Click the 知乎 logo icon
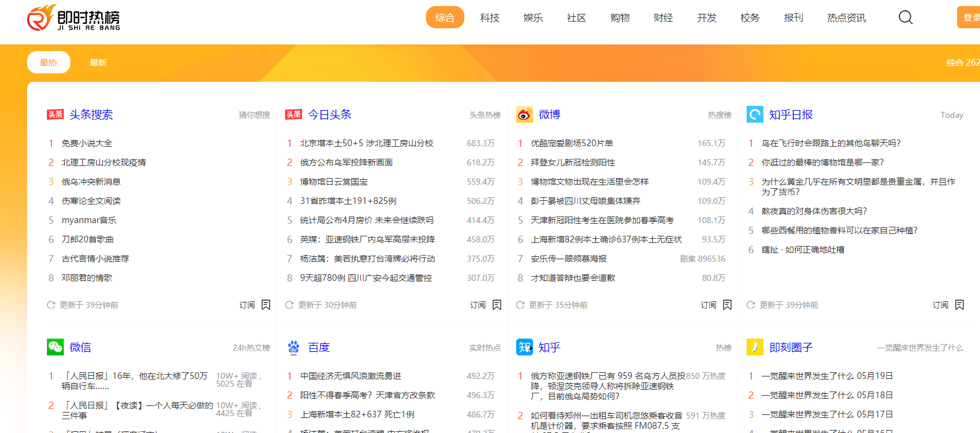980x433 pixels. click(525, 347)
